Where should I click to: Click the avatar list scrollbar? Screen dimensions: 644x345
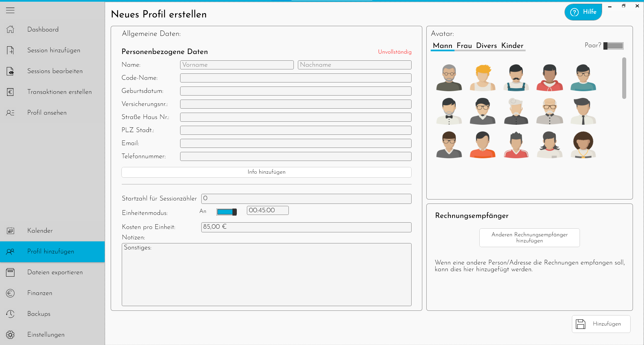tap(624, 78)
